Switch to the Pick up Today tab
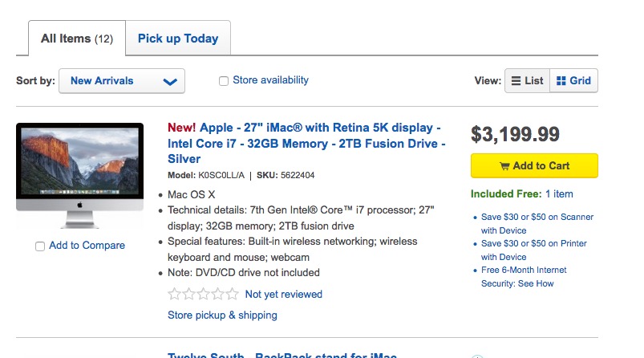The image size is (644, 358). pyautogui.click(x=178, y=39)
